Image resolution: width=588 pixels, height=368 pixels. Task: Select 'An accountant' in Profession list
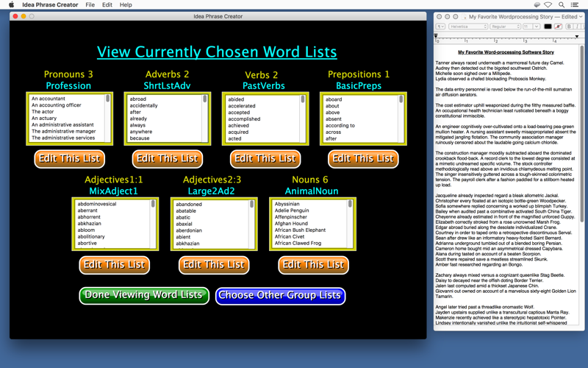tap(49, 99)
